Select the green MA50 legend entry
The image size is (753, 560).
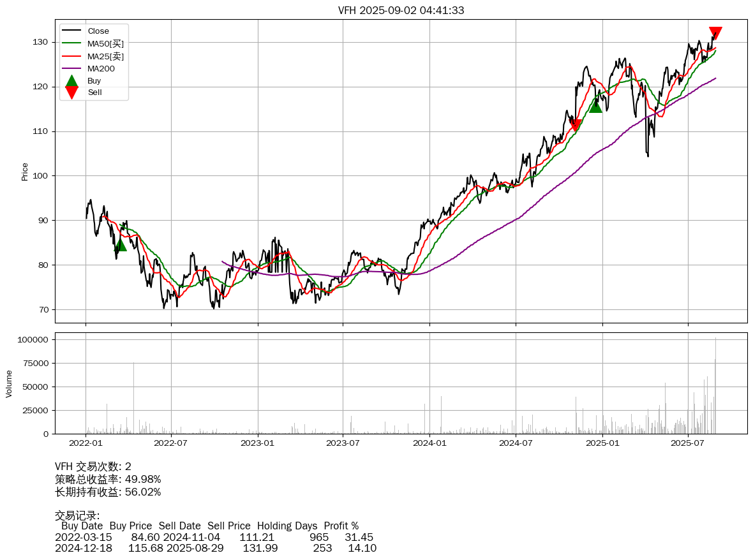[x=105, y=43]
